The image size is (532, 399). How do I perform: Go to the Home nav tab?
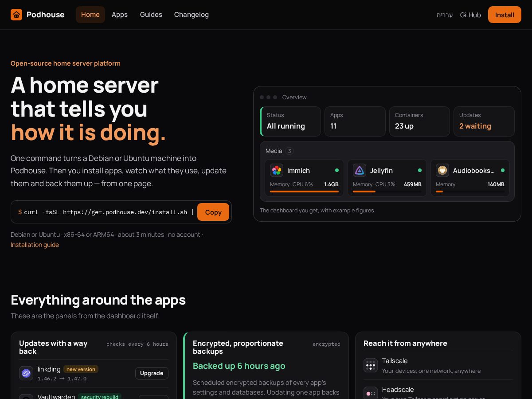[x=90, y=15]
